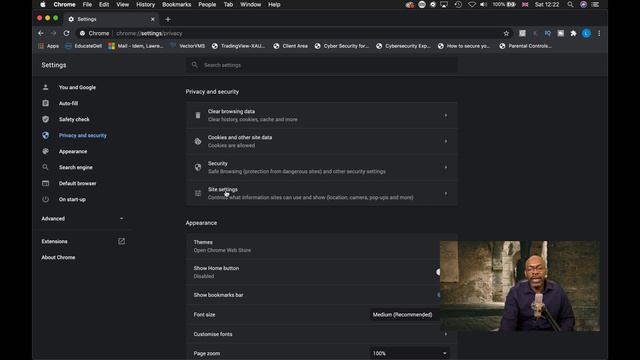Open Clear browsing data chevron
Image resolution: width=640 pixels, height=360 pixels.
[446, 116]
